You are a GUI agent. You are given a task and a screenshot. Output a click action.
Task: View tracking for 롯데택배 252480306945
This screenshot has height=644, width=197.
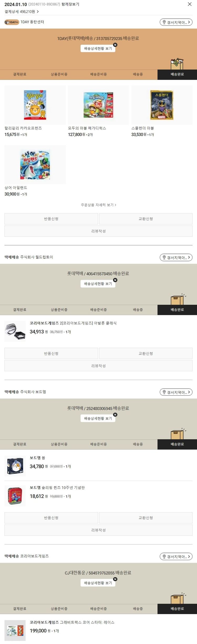click(98, 418)
